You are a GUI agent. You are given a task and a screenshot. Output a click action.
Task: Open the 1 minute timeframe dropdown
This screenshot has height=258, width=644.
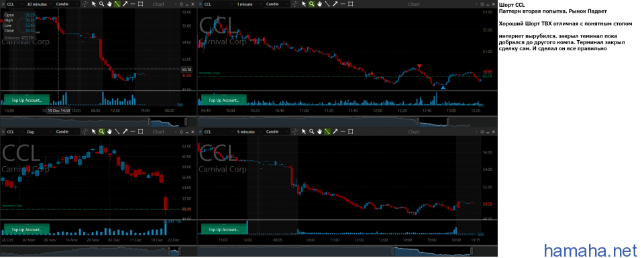pos(250,4)
